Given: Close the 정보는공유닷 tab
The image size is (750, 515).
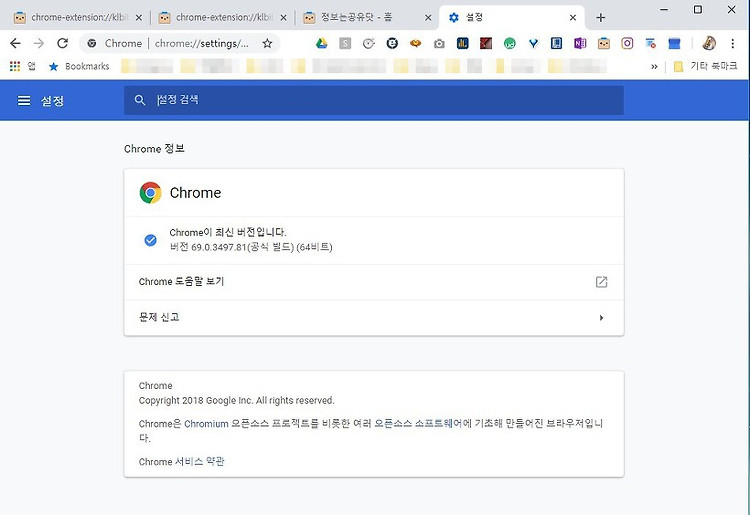Looking at the screenshot, I should click(428, 18).
